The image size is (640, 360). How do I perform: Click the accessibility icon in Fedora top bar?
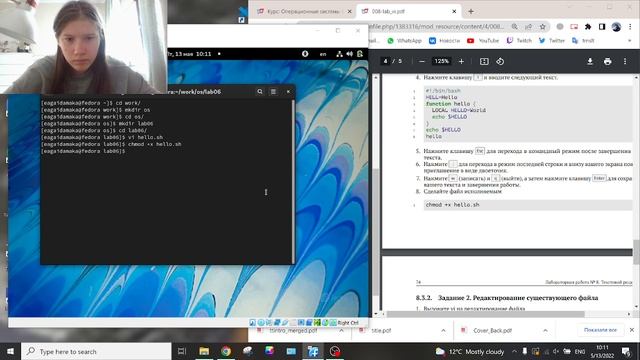point(305,54)
